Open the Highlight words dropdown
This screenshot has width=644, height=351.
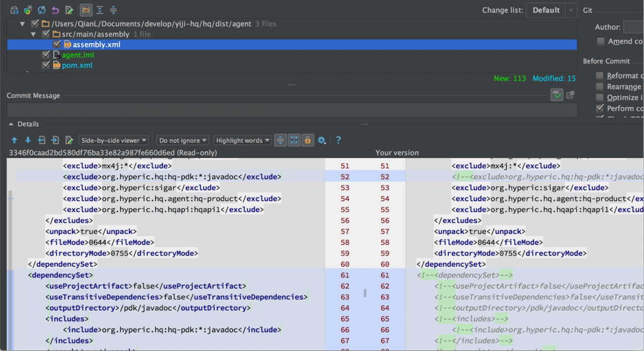(243, 140)
